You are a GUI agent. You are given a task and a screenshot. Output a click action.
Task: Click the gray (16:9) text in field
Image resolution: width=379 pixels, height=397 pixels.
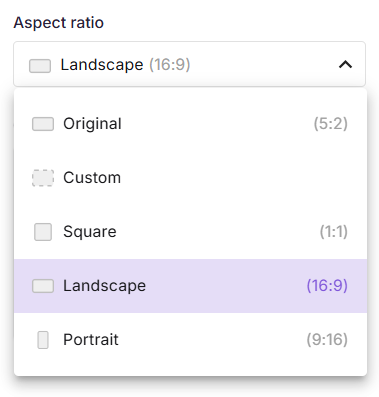[x=170, y=64]
